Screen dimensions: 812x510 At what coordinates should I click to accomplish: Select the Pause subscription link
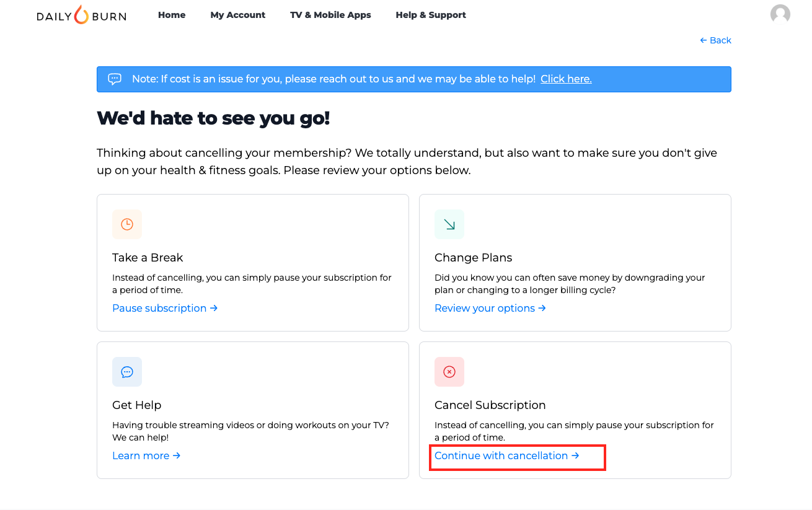165,308
